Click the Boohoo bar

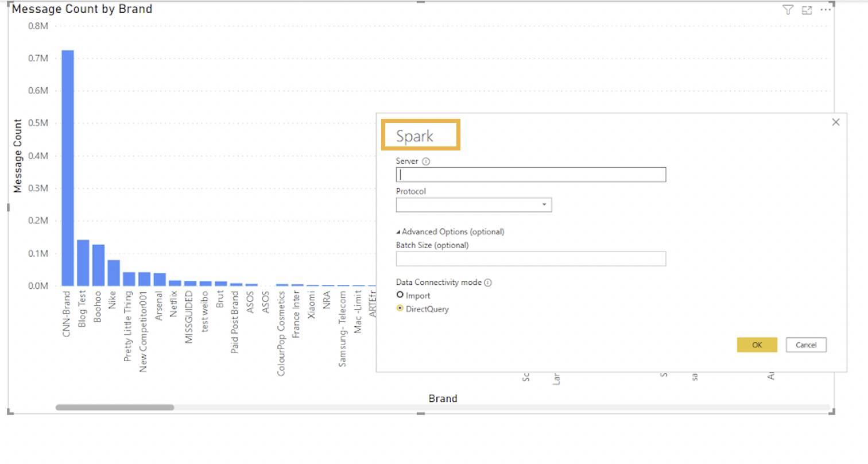point(98,265)
